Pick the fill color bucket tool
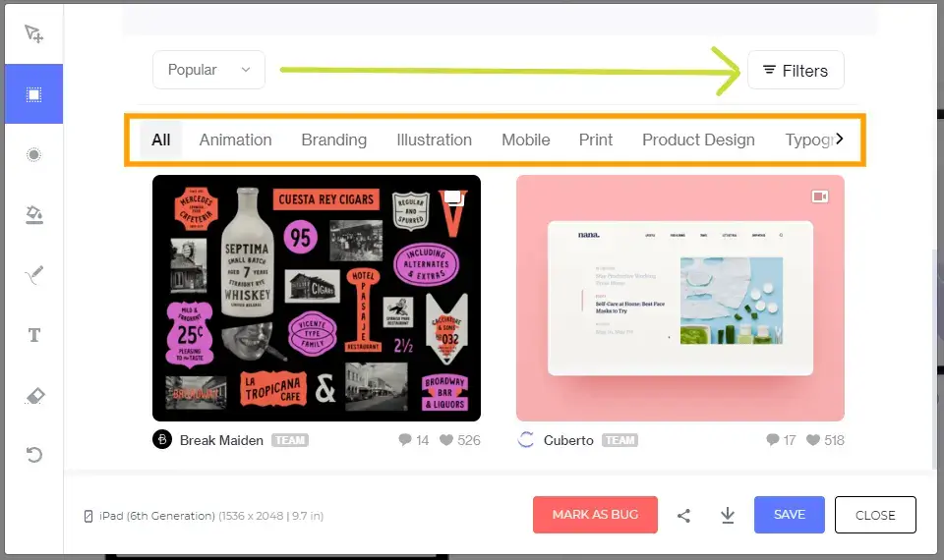This screenshot has width=944, height=560. pos(33,215)
